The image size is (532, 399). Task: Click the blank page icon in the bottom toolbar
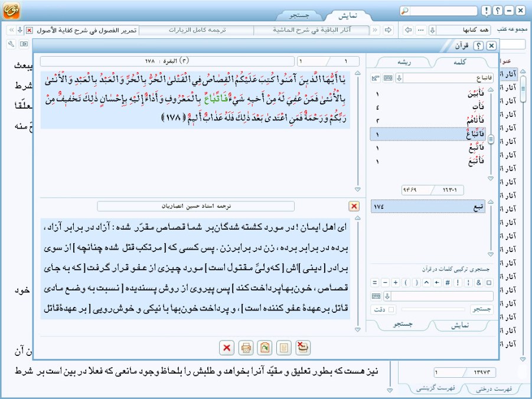(x=284, y=348)
